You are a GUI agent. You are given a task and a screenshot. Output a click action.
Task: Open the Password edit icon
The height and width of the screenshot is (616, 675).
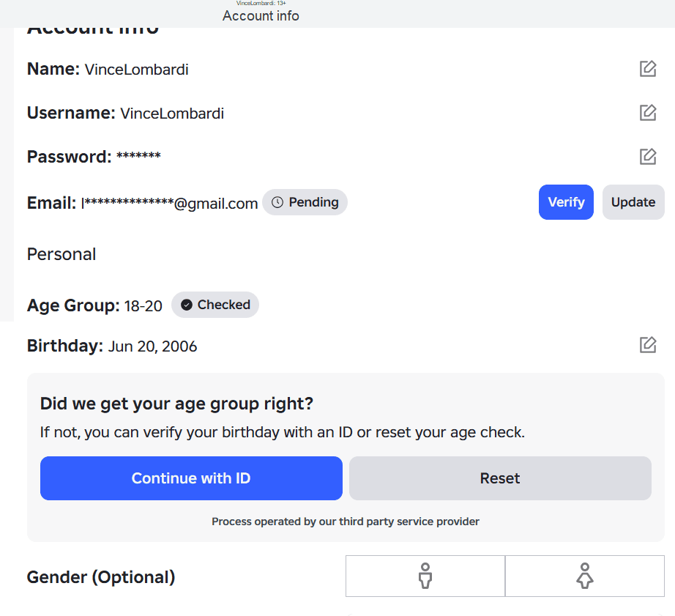(648, 157)
